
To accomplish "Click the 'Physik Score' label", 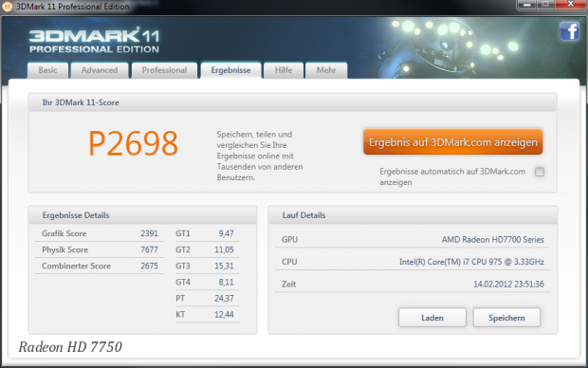I will (64, 249).
